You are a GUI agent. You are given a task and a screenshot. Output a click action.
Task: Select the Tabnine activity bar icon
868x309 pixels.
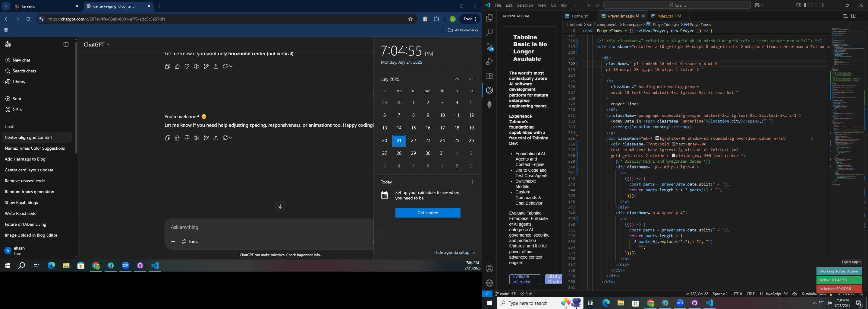[x=489, y=91]
